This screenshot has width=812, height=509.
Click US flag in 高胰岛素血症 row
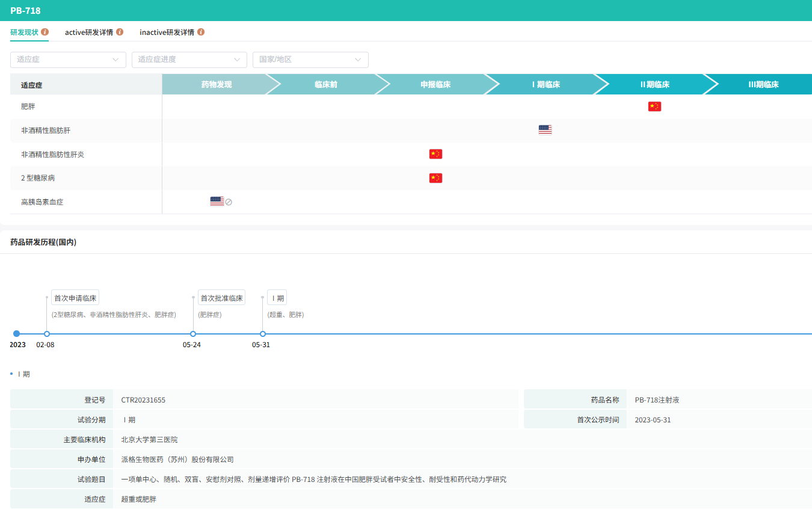(217, 202)
